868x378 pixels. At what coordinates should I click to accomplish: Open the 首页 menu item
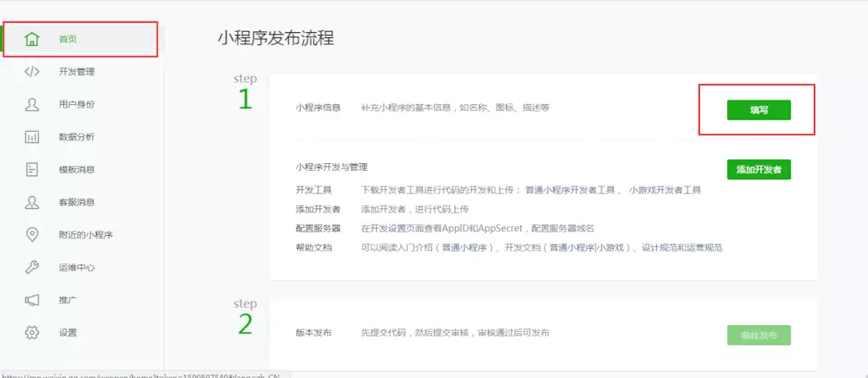pyautogui.click(x=69, y=39)
